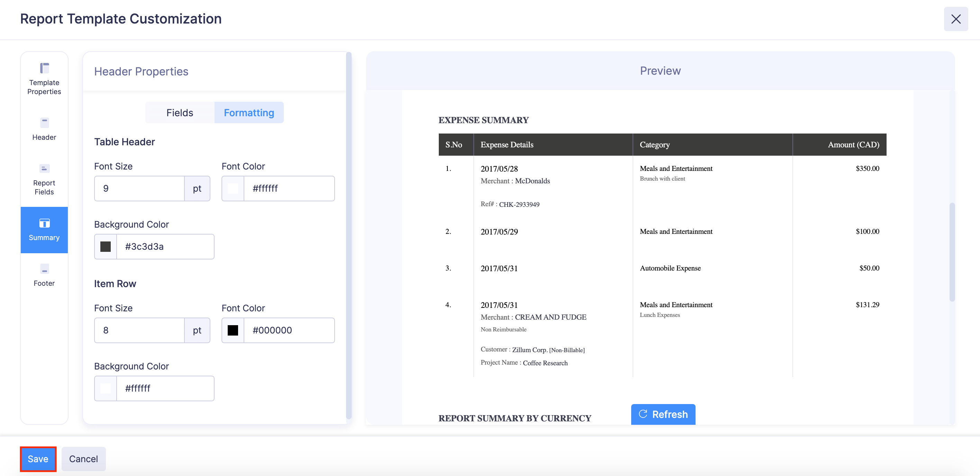Click the #000000 font color field
The width and height of the screenshot is (980, 476).
click(289, 330)
